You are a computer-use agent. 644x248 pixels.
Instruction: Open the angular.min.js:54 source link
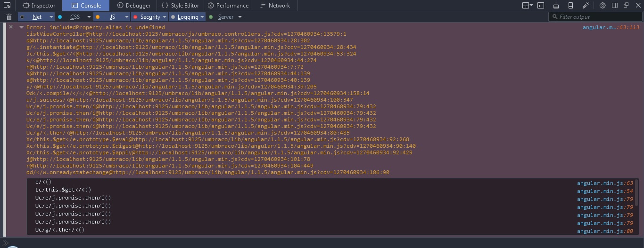click(x=605, y=191)
